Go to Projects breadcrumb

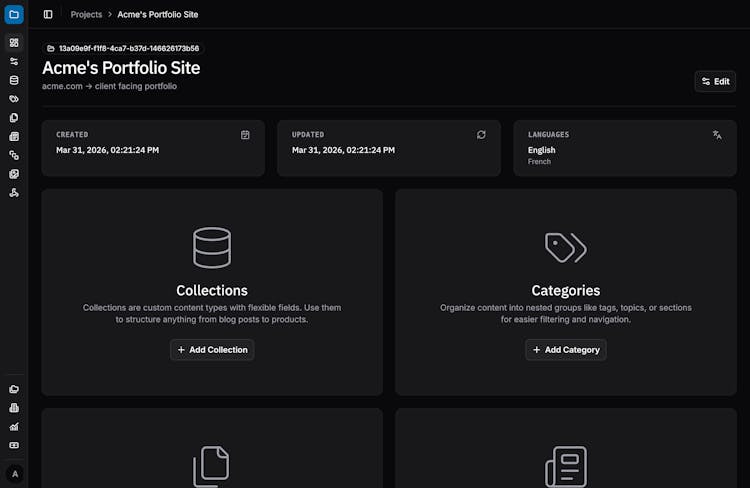86,15
